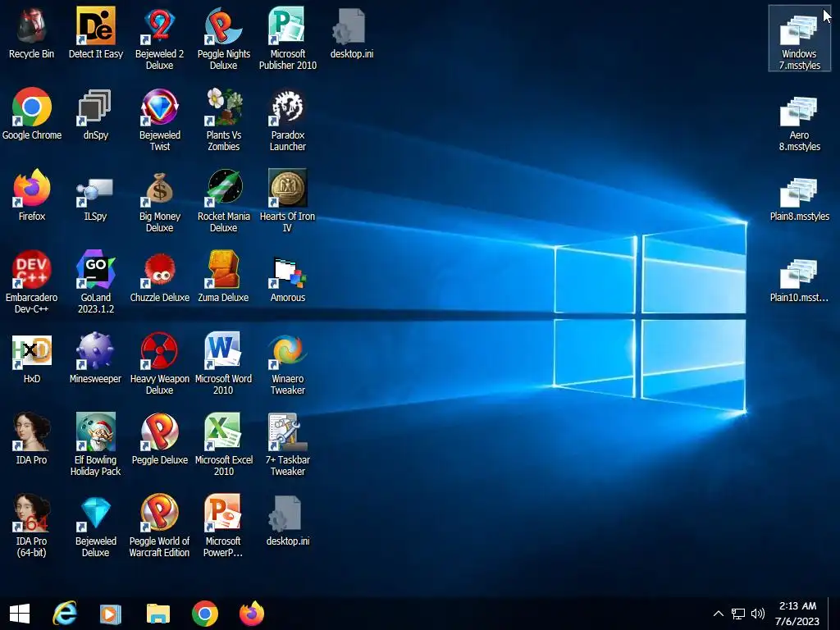Select the Plants Vs Zombies shortcut
This screenshot has height=630, width=840.
point(223,120)
